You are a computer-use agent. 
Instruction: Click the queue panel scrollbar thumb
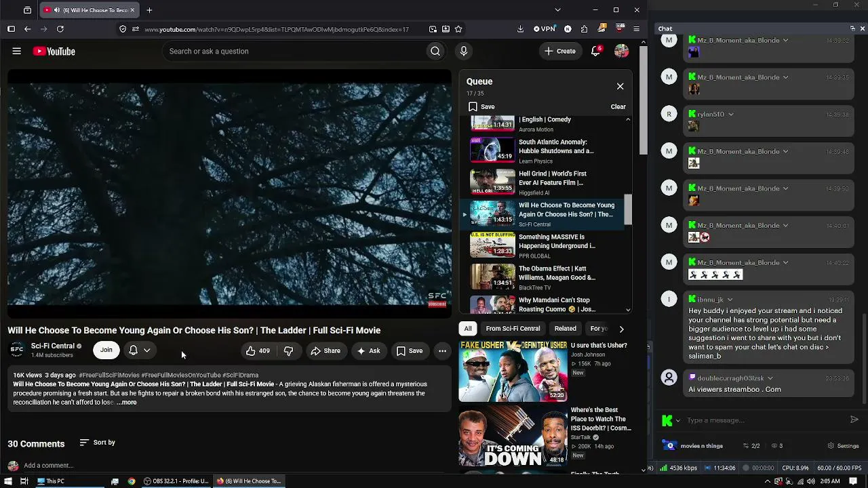tap(628, 209)
